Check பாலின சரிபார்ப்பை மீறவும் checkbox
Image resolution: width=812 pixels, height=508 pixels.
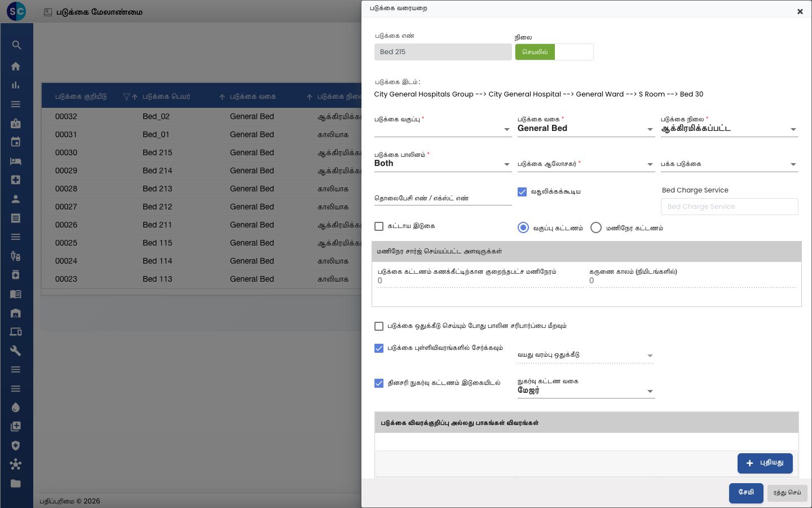(379, 326)
